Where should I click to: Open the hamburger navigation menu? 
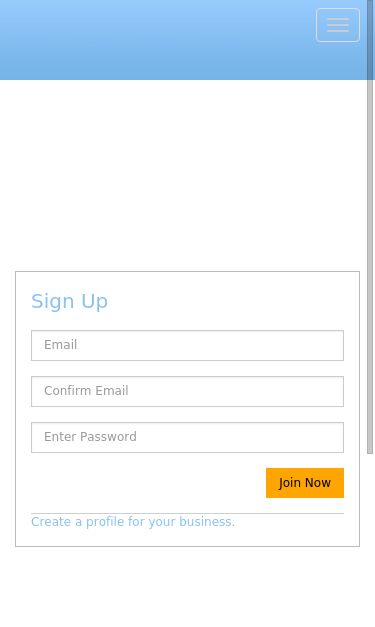(338, 25)
